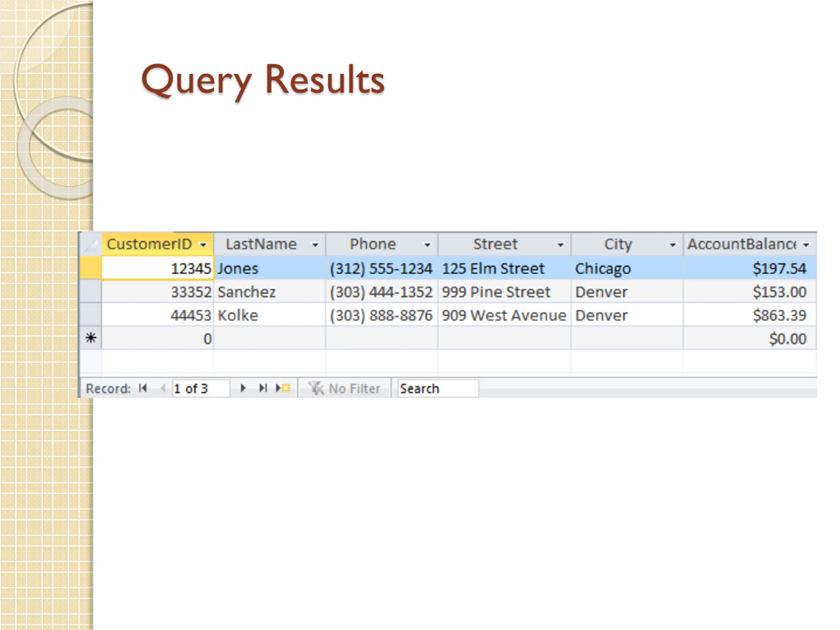Open LastName column dropdown arrow
The height and width of the screenshot is (630, 840).
[315, 245]
